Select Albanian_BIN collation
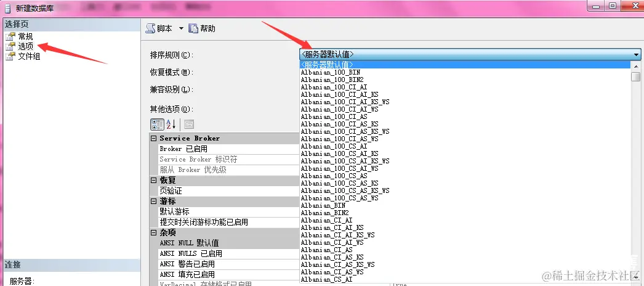The width and height of the screenshot is (644, 286). (465, 205)
